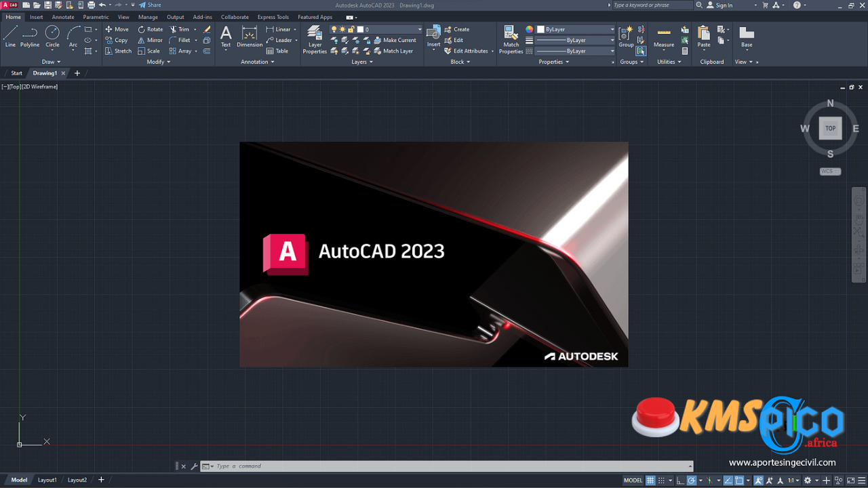Expand the Layers panel

362,62
